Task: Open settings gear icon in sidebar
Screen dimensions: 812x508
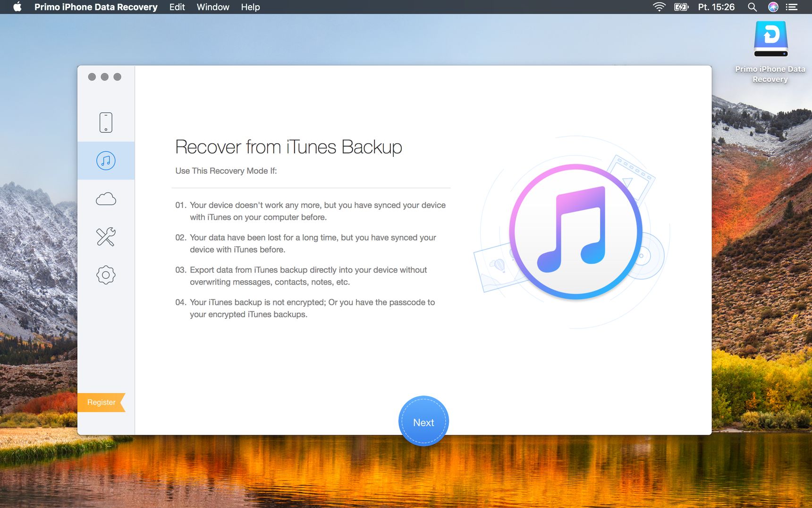Action: tap(106, 275)
